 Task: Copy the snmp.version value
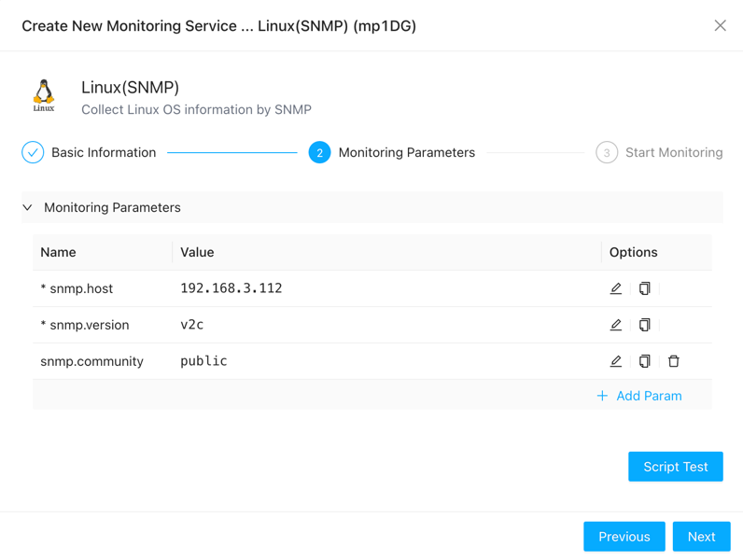click(x=644, y=325)
